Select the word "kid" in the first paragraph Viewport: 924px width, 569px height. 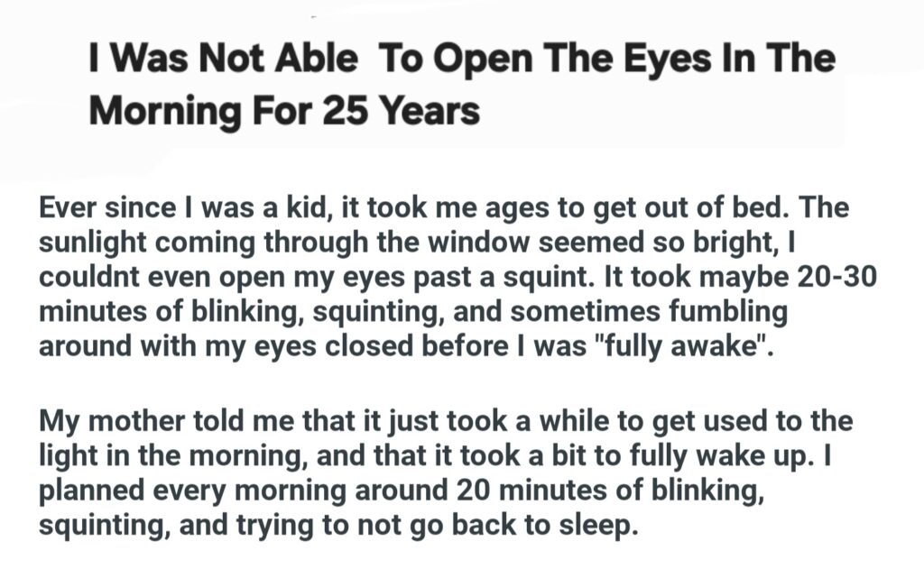click(328, 209)
